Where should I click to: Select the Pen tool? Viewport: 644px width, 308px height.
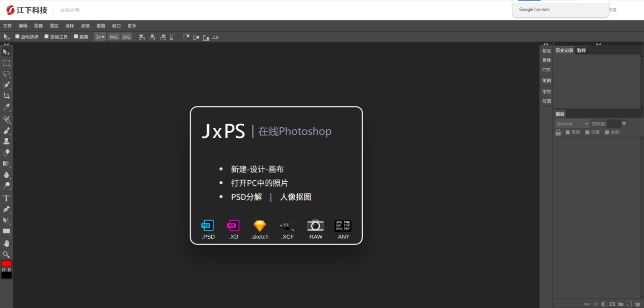(7, 209)
